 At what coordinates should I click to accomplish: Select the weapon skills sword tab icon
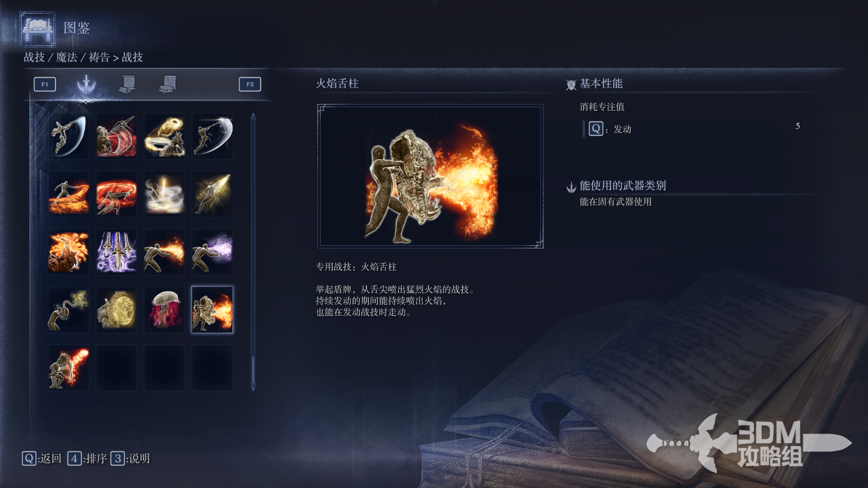tap(86, 84)
